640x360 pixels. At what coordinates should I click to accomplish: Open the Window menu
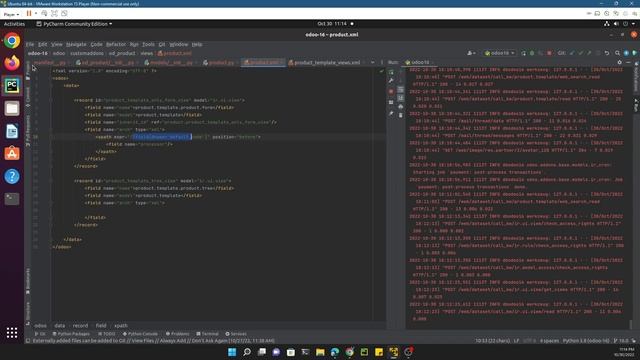(x=178, y=44)
